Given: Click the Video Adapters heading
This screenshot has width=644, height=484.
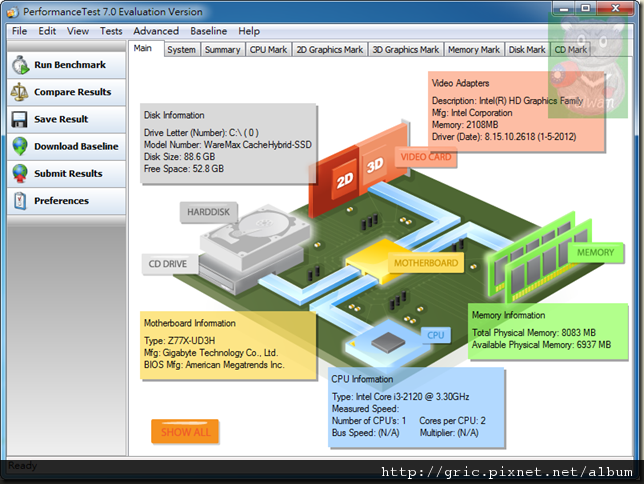Looking at the screenshot, I should (460, 83).
